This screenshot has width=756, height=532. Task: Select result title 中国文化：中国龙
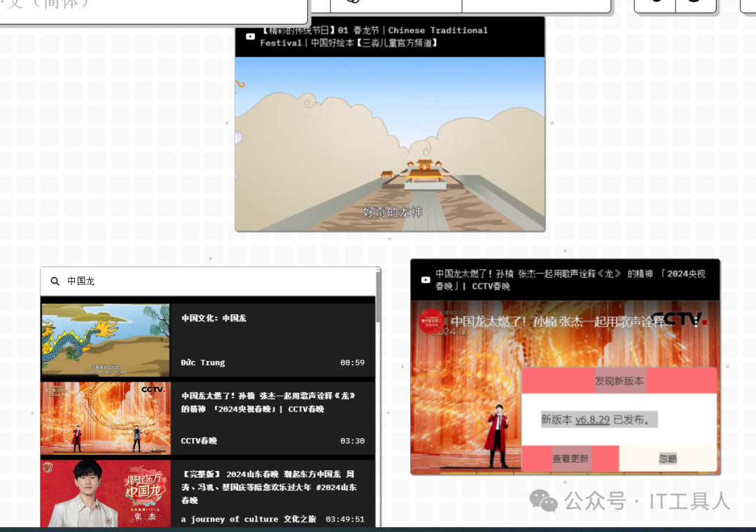coord(213,318)
